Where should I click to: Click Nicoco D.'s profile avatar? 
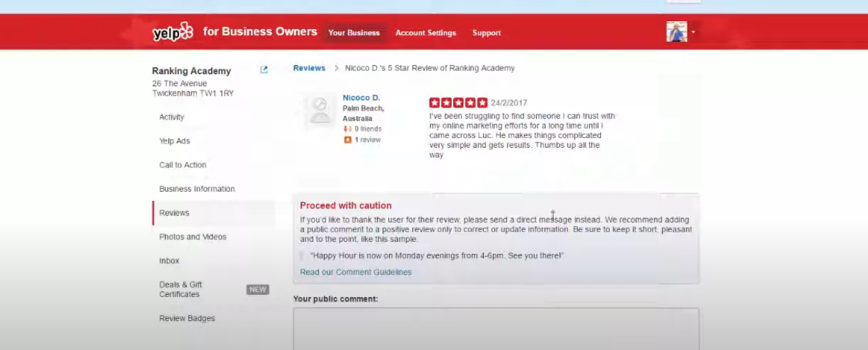pyautogui.click(x=320, y=111)
